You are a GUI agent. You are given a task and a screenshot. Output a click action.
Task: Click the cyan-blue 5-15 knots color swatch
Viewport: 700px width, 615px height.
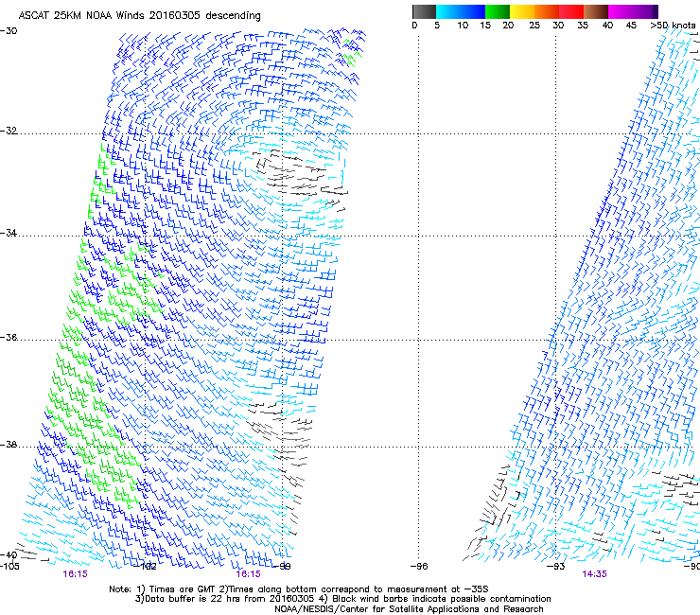click(461, 11)
